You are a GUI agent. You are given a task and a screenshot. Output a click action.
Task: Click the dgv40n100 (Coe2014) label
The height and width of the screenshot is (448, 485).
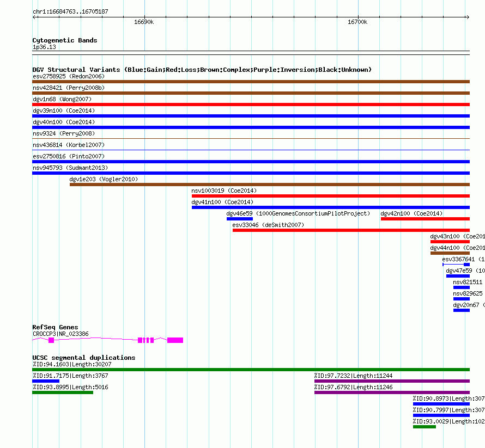pyautogui.click(x=64, y=122)
